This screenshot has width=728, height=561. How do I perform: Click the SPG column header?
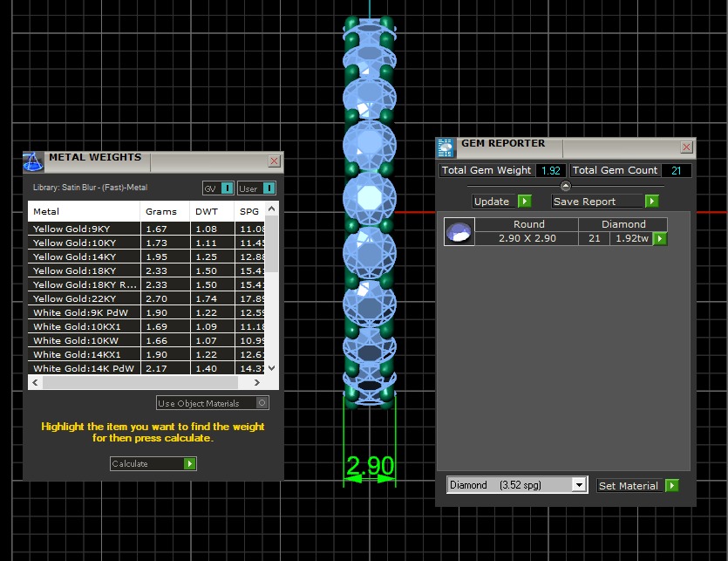click(249, 211)
